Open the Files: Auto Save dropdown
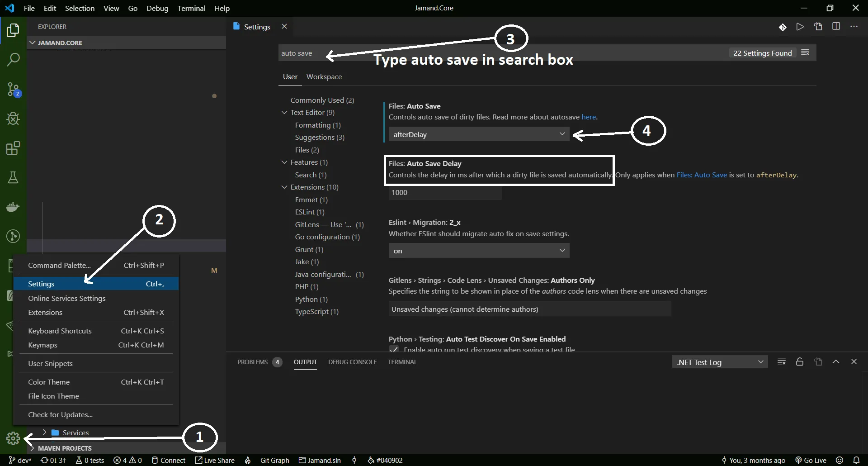The width and height of the screenshot is (868, 466). [x=479, y=134]
